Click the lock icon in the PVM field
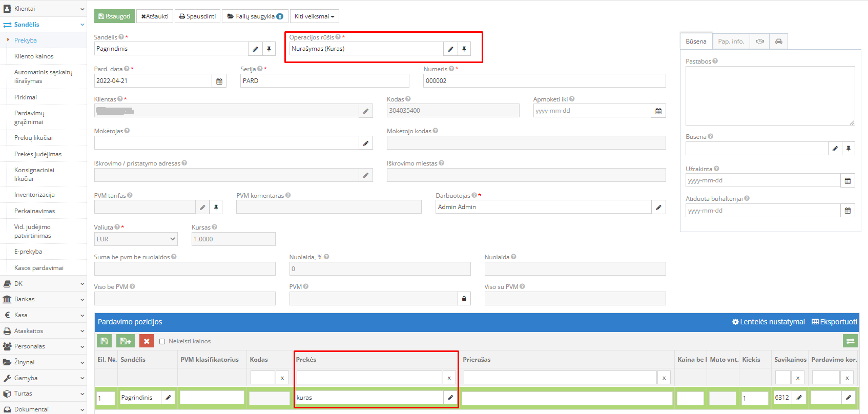Viewport: 868px width, 414px height. point(464,299)
